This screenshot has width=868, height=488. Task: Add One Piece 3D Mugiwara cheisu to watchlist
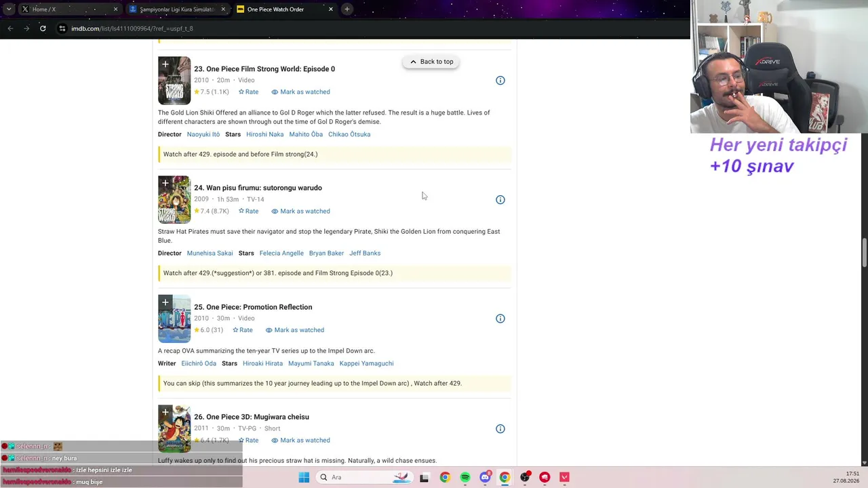pos(165,412)
